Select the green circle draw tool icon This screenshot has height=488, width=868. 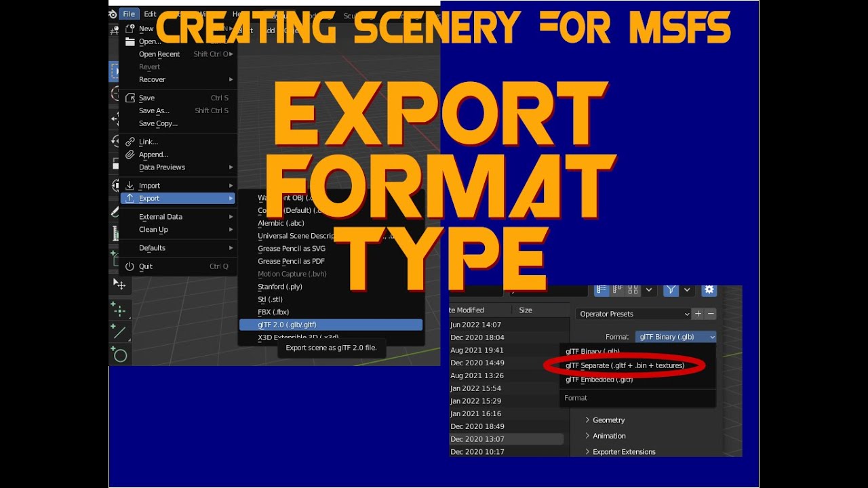[120, 354]
